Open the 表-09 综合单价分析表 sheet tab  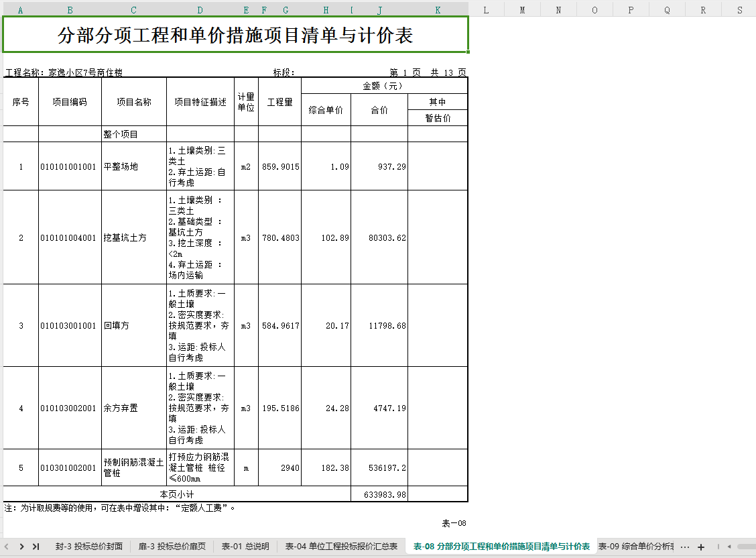pyautogui.click(x=636, y=547)
